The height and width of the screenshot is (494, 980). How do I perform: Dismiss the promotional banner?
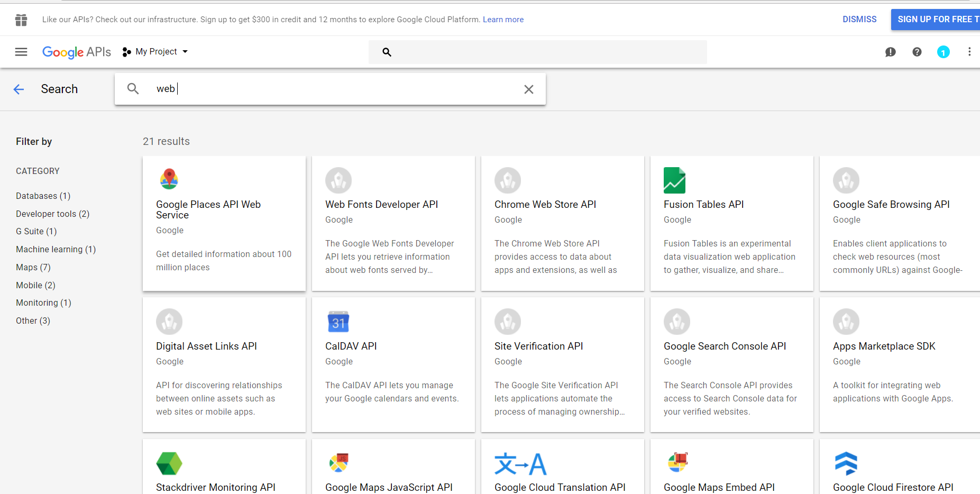click(859, 20)
